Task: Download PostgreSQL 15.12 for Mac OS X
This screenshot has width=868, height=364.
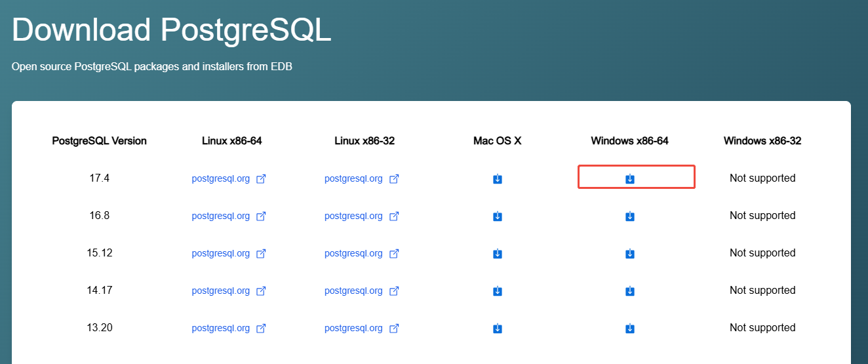Action: 497,253
